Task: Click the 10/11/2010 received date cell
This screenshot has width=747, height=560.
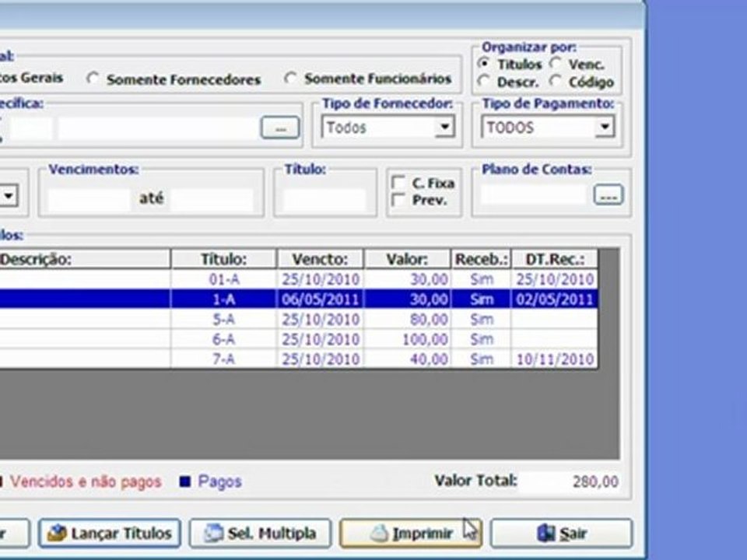Action: (555, 359)
